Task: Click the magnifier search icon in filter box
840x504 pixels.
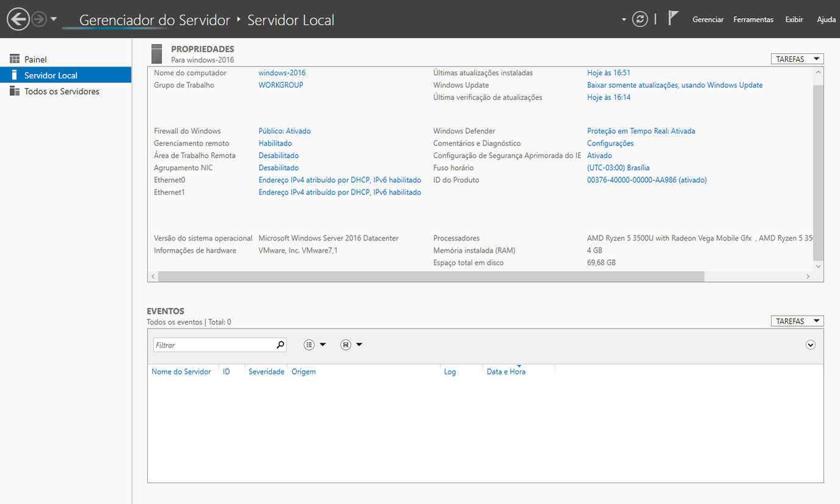Action: 280,345
